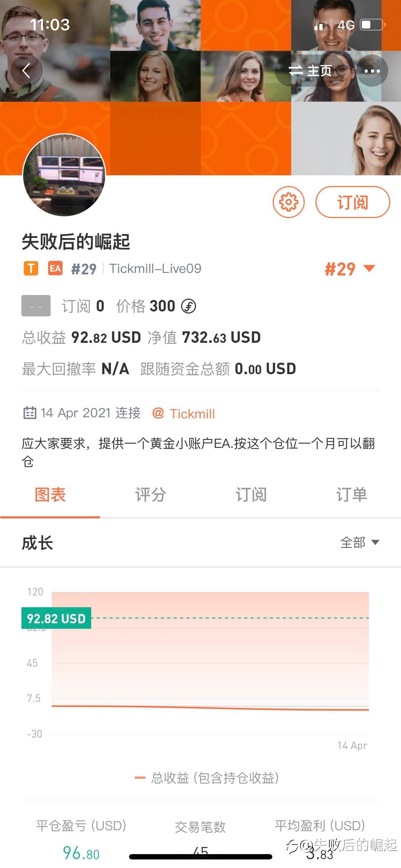The height and width of the screenshot is (868, 401).
Task: Open the three-dot more options menu
Action: point(372,71)
